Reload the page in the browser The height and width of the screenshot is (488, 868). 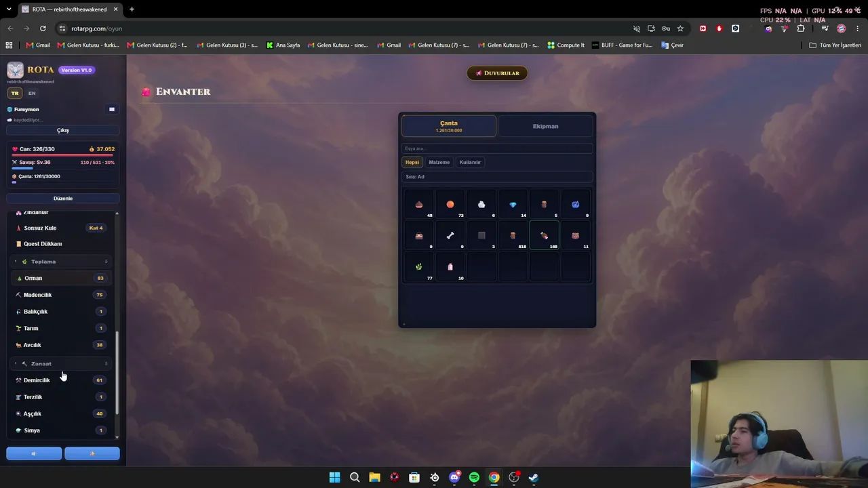coord(43,28)
